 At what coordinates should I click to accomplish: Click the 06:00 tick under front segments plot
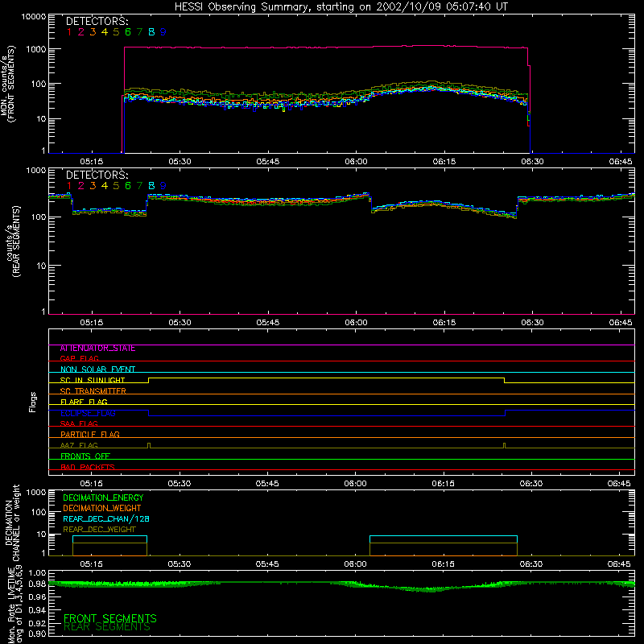click(356, 162)
